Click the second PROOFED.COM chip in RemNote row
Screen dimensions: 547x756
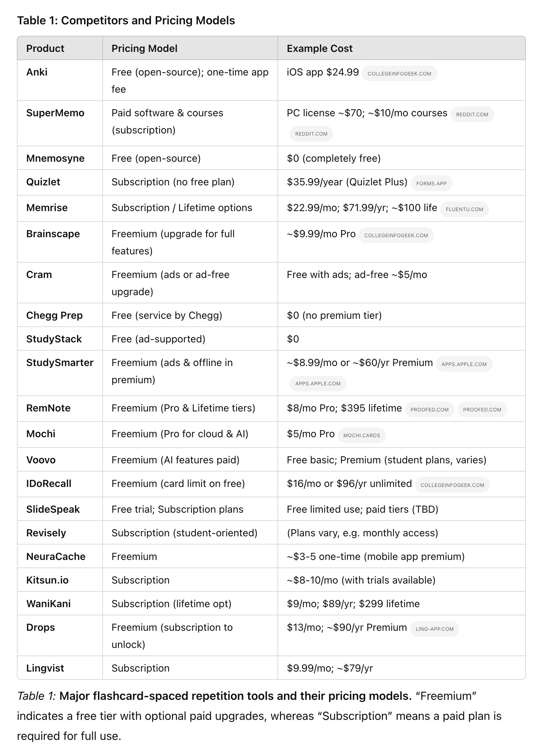click(x=482, y=409)
